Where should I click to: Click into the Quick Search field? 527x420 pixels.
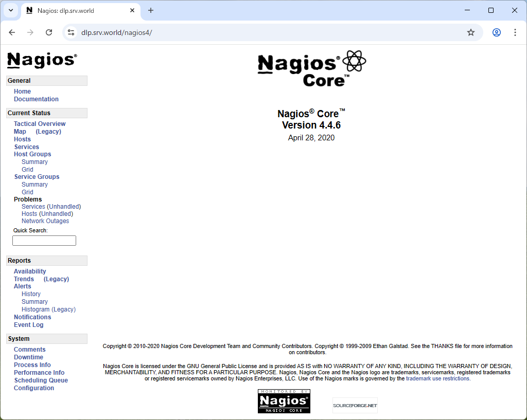(x=44, y=241)
